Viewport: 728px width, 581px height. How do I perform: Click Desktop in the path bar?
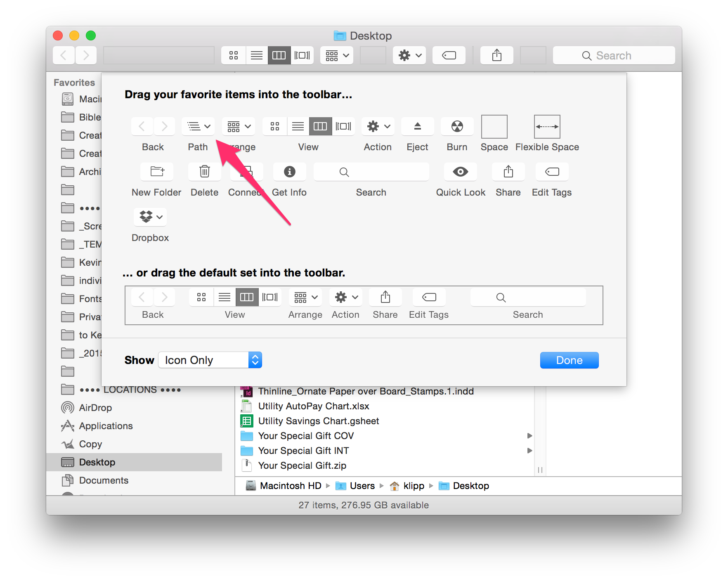click(x=464, y=486)
